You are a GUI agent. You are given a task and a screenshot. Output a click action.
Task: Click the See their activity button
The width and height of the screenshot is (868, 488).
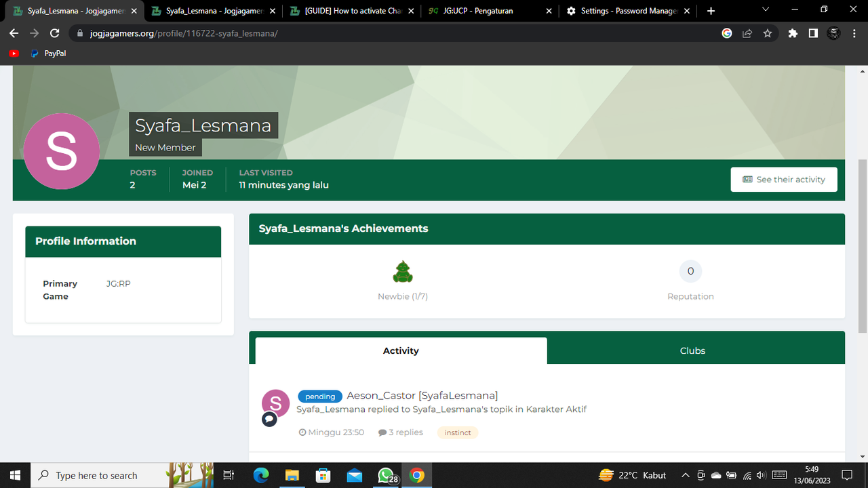784,180
